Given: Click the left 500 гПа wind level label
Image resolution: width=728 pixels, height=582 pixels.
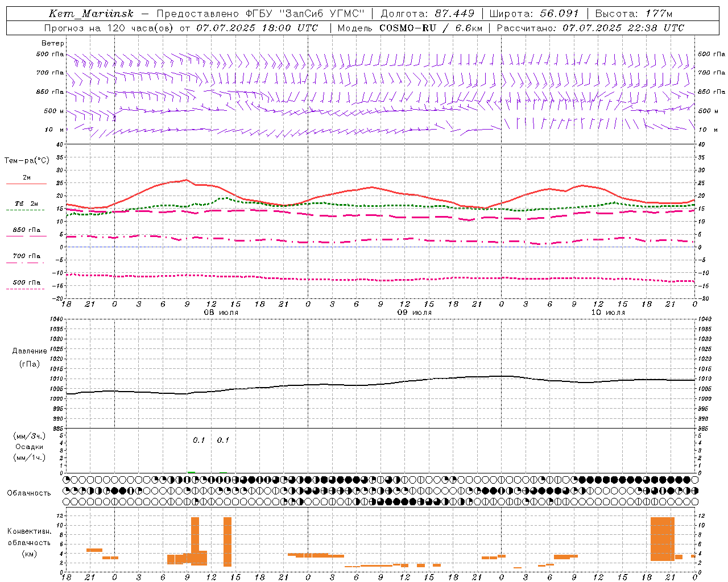Looking at the screenshot, I should pyautogui.click(x=49, y=55).
